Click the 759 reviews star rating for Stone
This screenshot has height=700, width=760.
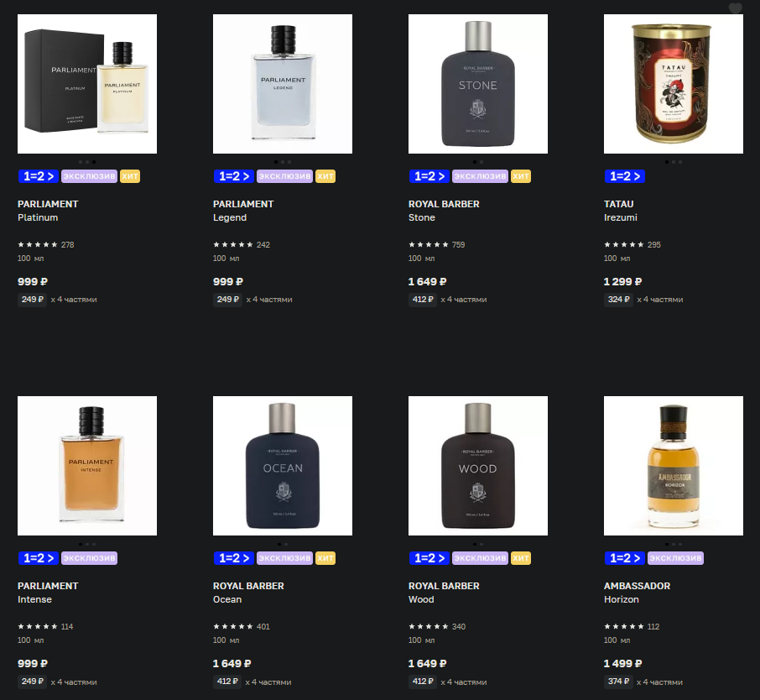[436, 244]
